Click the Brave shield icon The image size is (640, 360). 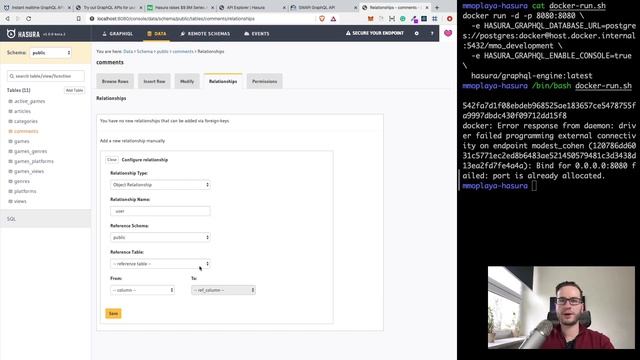[322, 18]
